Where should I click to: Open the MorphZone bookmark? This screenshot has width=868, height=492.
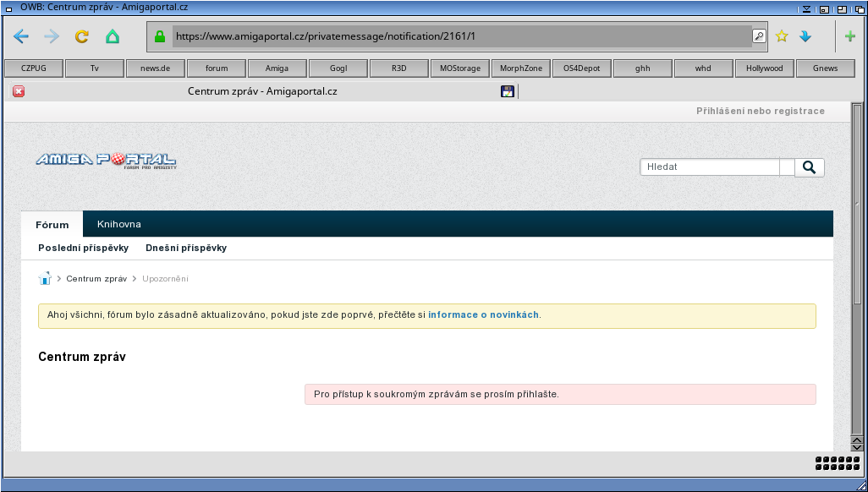click(x=521, y=68)
